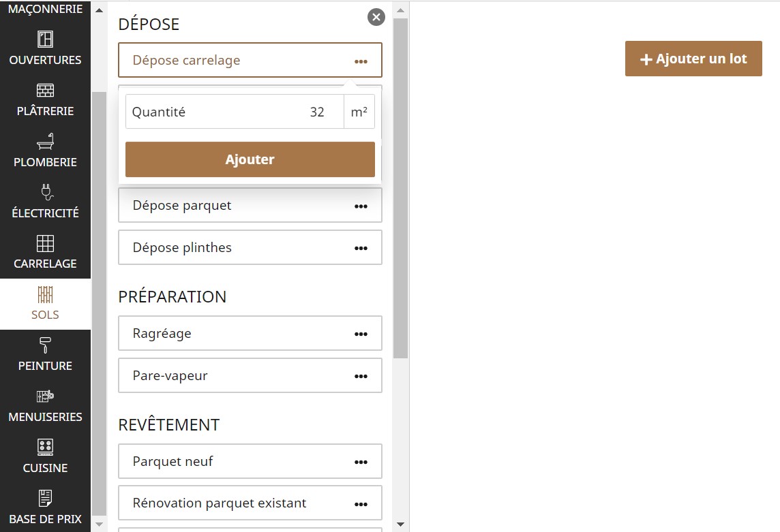Expand options for Dépose parquet
Screen dimensions: 780x532
[361, 206]
